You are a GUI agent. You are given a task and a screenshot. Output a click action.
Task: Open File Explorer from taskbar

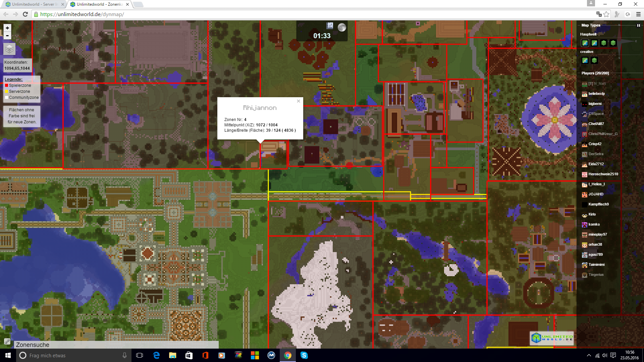tap(172, 355)
